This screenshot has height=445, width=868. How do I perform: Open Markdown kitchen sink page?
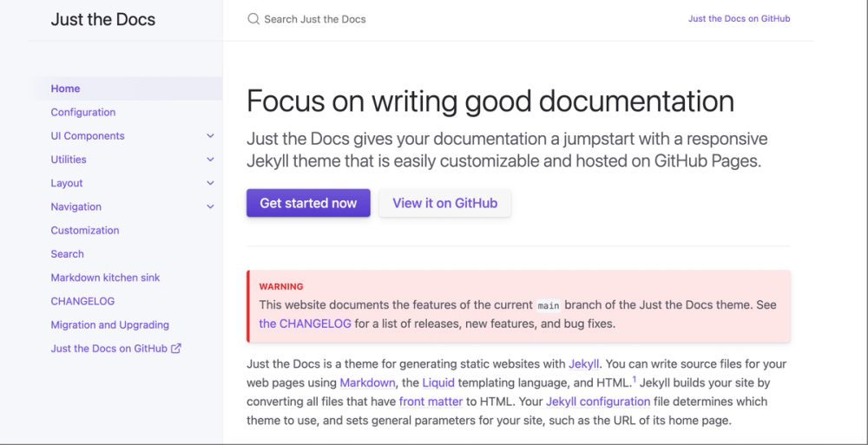coord(105,278)
